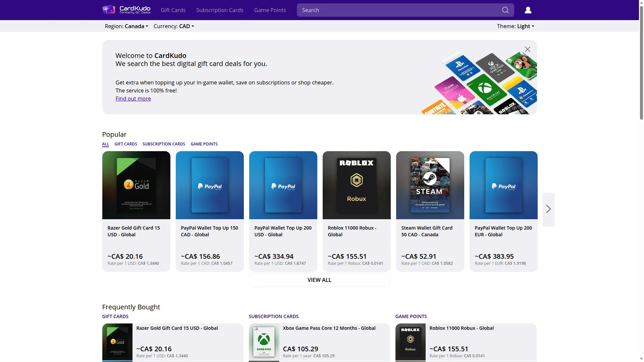Select the GIFT CARDS tab under Popular

tap(126, 144)
